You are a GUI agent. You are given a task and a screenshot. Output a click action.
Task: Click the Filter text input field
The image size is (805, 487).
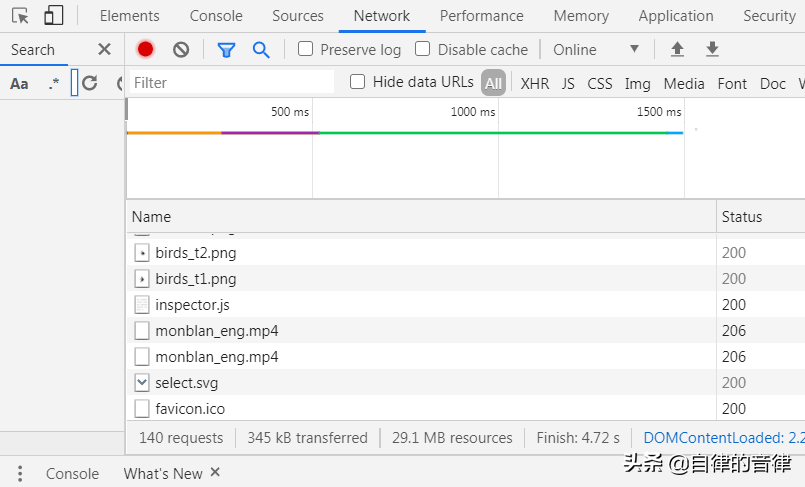(x=232, y=83)
